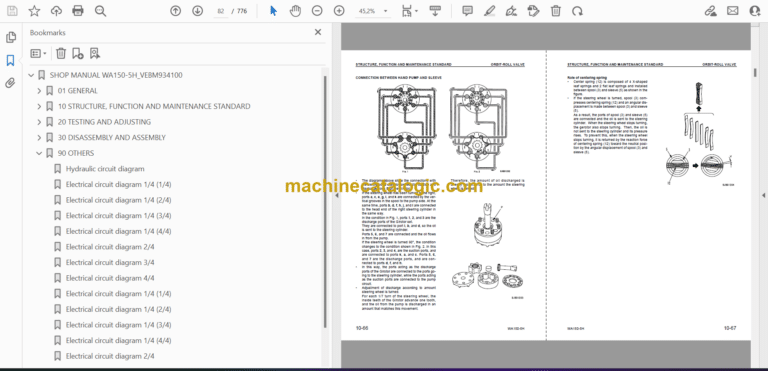Zoom in with the plus icon
Viewport: 768px width, 371px height.
coord(339,11)
